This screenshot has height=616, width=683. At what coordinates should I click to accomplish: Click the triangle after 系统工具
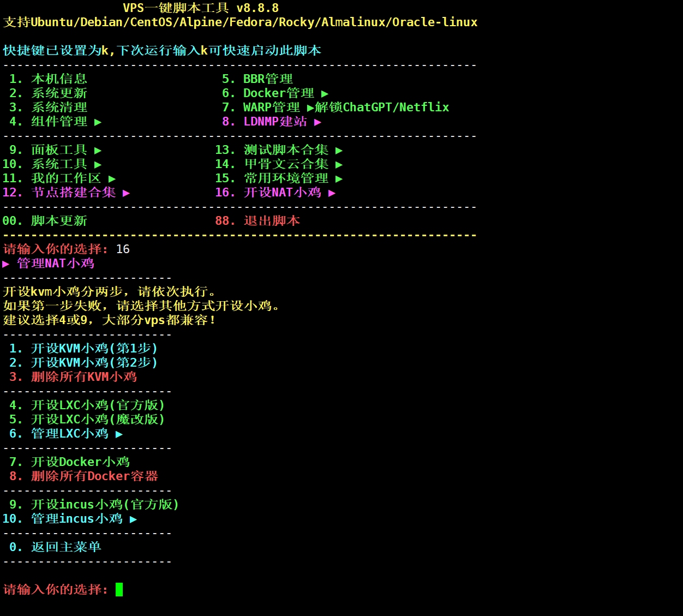pyautogui.click(x=98, y=165)
